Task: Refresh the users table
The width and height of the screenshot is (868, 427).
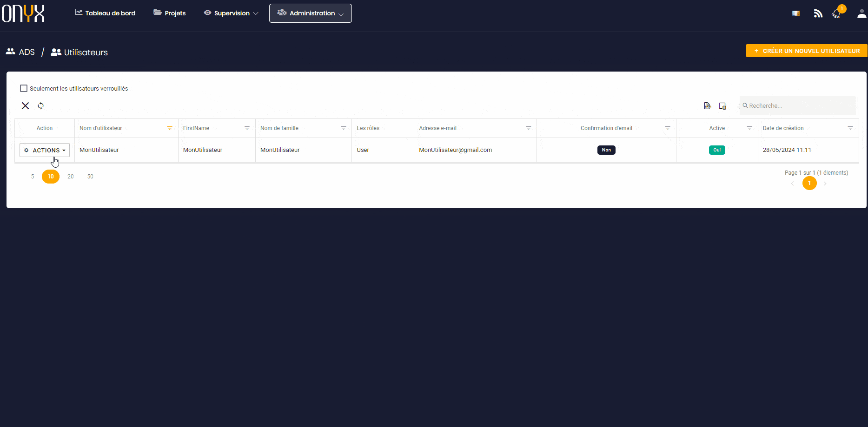Action: 41,106
